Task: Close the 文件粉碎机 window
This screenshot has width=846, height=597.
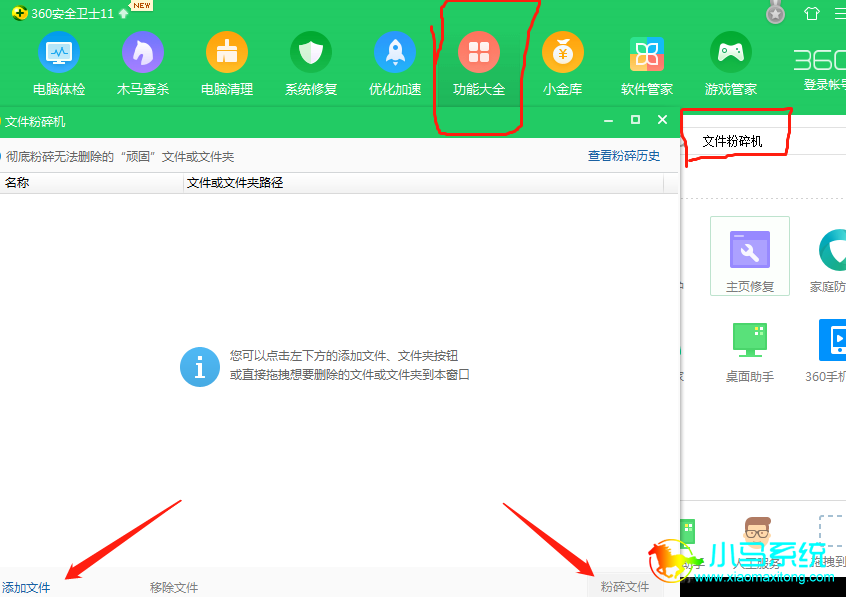Action: (x=663, y=120)
